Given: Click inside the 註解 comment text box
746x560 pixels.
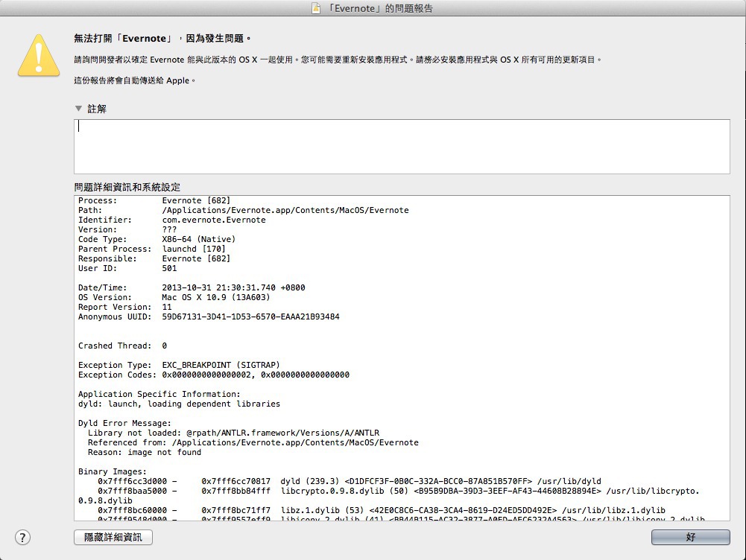Looking at the screenshot, I should click(x=402, y=147).
